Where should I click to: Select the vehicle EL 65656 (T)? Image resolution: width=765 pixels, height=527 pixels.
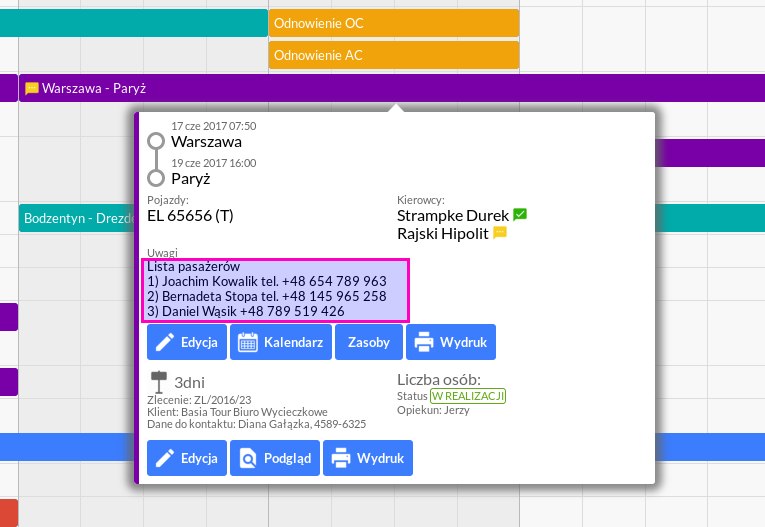190,214
